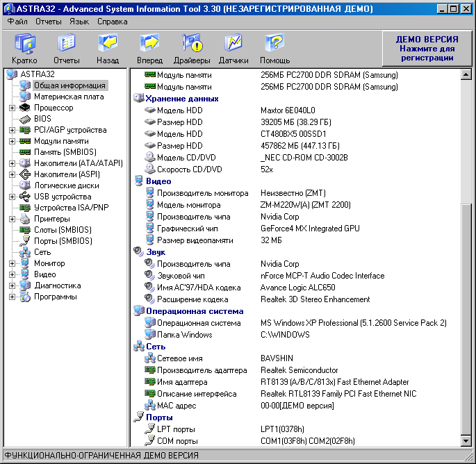Select the Накопители (ASPI) icon in tree
Viewport: 476px width, 464px height.
[x=25, y=174]
